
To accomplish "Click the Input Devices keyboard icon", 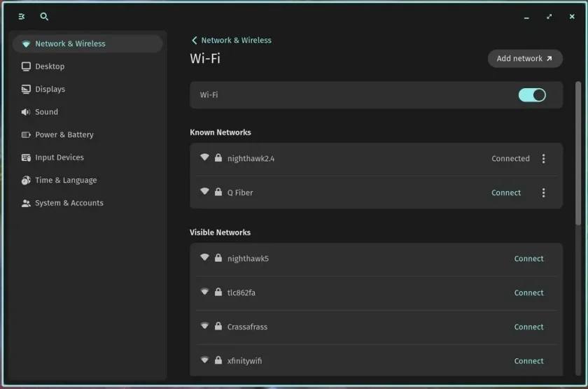I will (26, 158).
